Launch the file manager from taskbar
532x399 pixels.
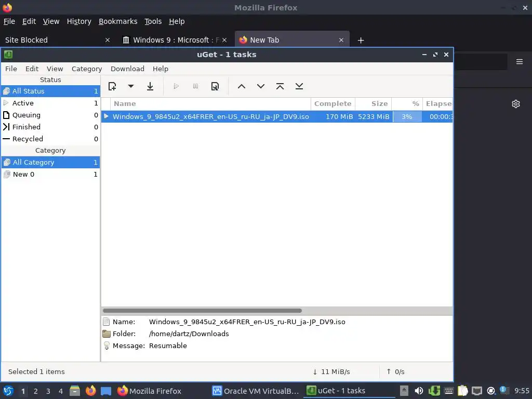(75, 391)
